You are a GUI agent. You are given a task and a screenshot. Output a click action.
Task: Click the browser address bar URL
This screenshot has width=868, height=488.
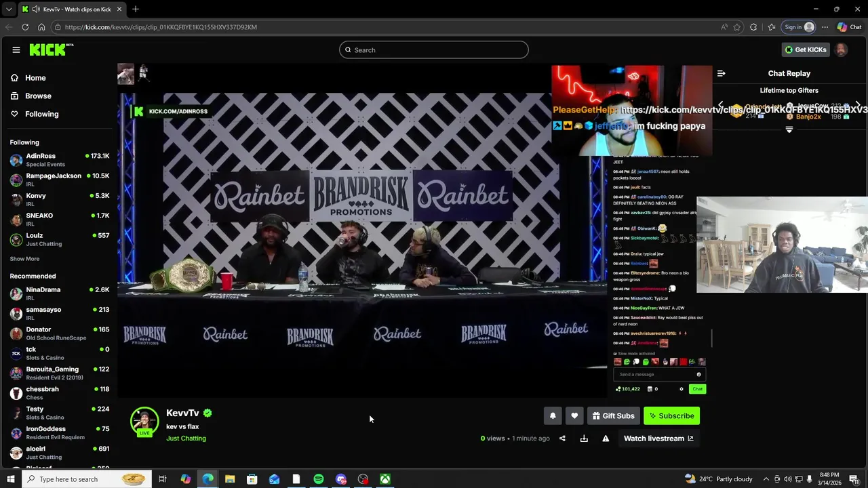coord(161,27)
